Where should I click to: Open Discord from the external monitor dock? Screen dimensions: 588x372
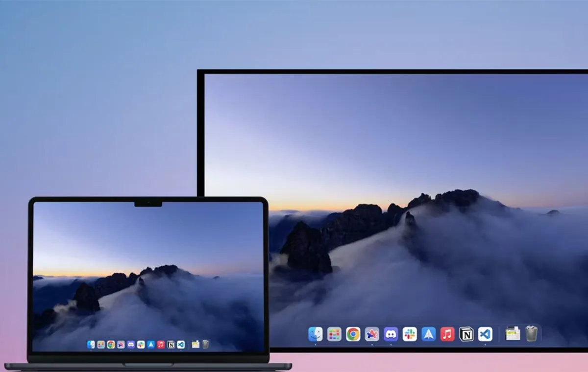pyautogui.click(x=391, y=334)
